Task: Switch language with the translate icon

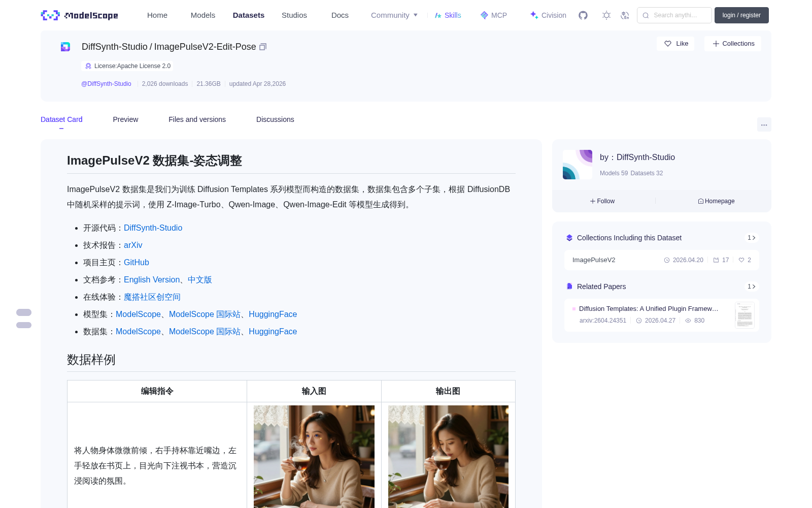Action: coord(625,15)
